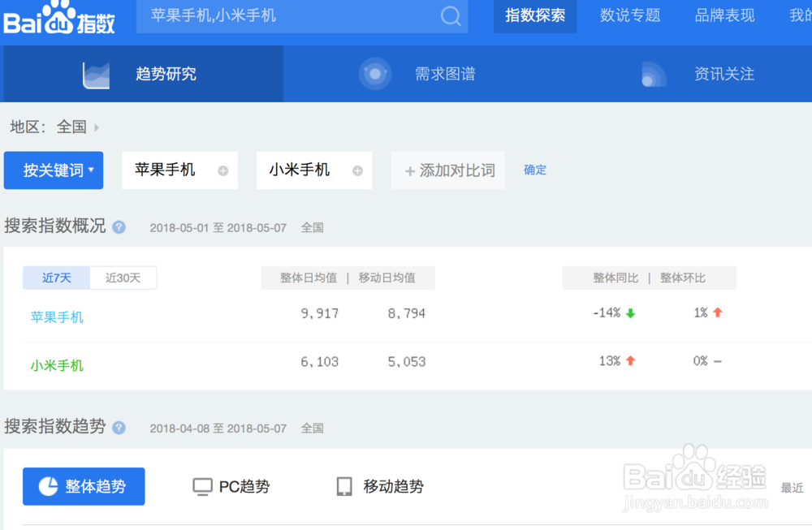Select the 品牌表现 menu item

point(724,15)
